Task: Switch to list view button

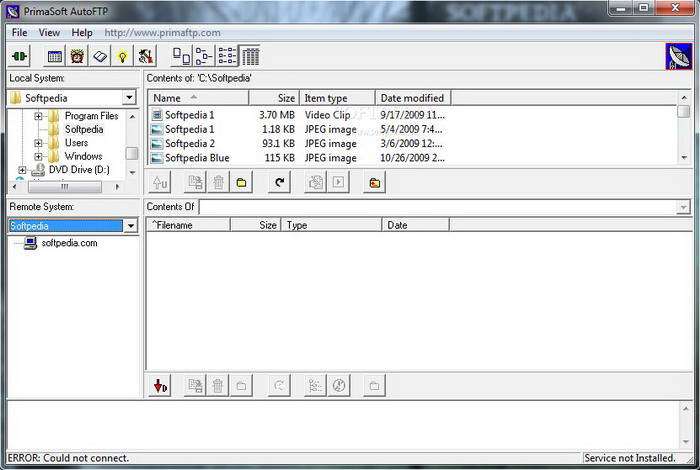Action: pos(227,56)
